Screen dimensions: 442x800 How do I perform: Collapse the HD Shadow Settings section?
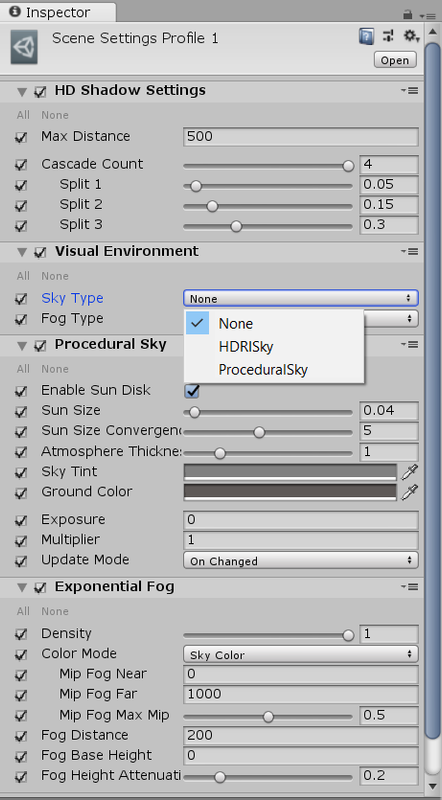click(x=21, y=92)
